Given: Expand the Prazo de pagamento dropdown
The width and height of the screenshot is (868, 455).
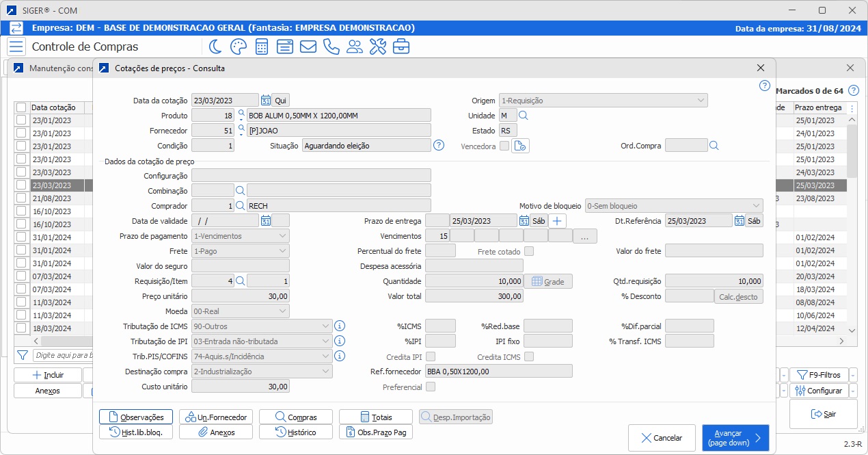Looking at the screenshot, I should (282, 236).
